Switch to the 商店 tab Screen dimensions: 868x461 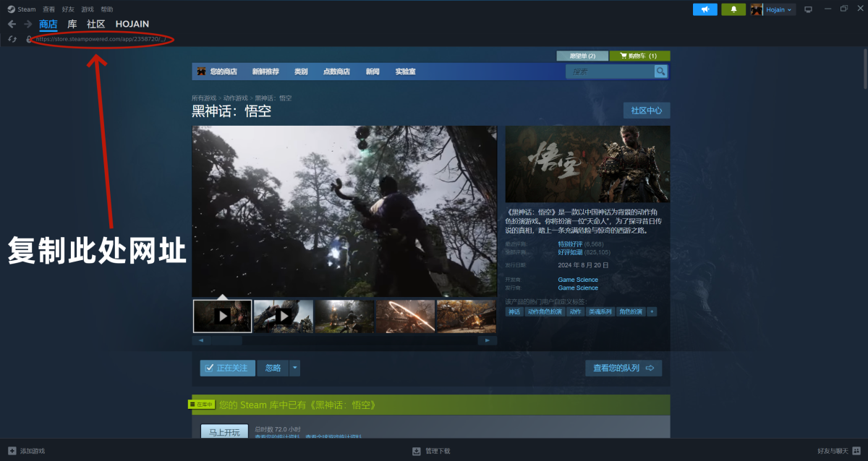pyautogui.click(x=48, y=24)
